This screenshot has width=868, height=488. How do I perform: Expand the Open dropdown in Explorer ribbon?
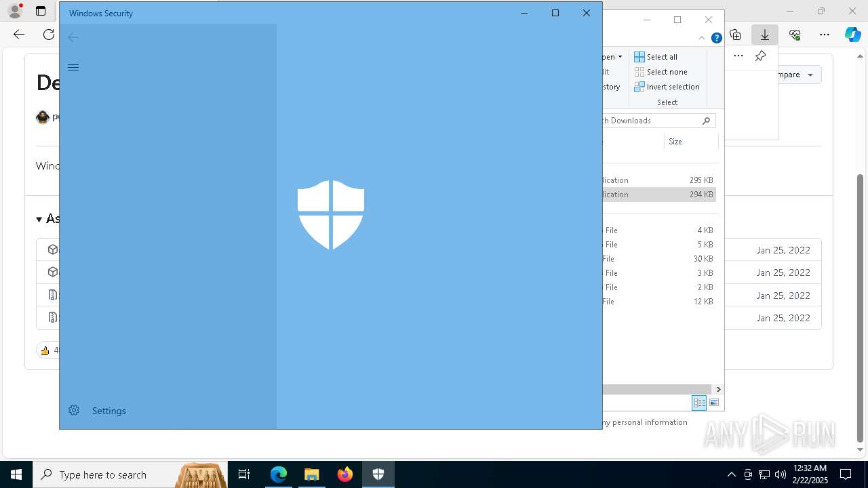pyautogui.click(x=620, y=57)
